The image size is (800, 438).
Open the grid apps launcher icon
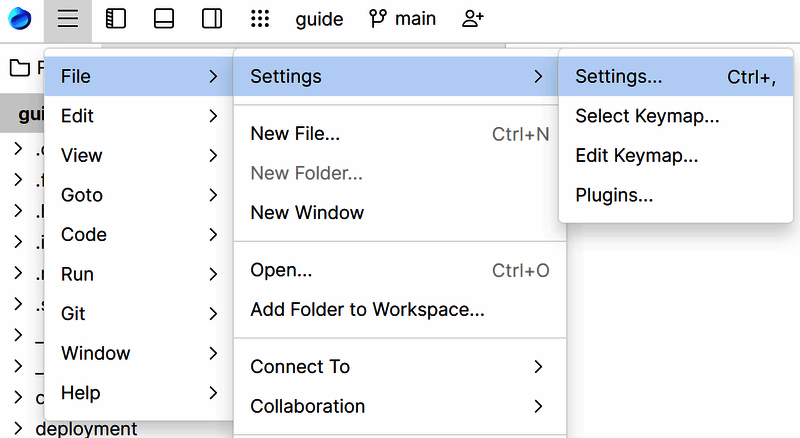[x=260, y=19]
